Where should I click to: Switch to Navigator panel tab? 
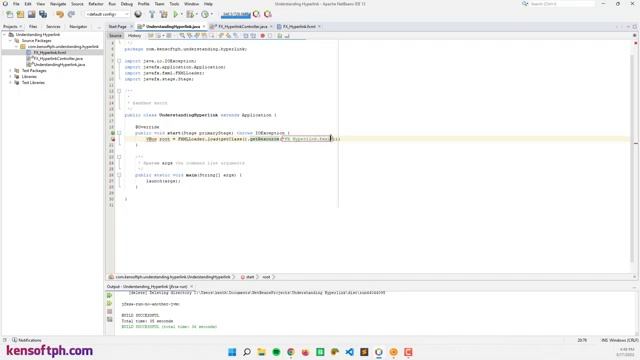pyautogui.click(x=78, y=27)
